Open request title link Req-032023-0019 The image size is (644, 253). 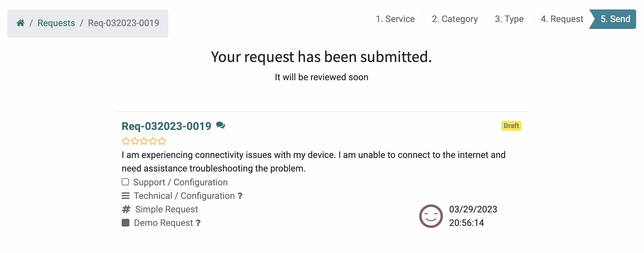[x=167, y=126]
